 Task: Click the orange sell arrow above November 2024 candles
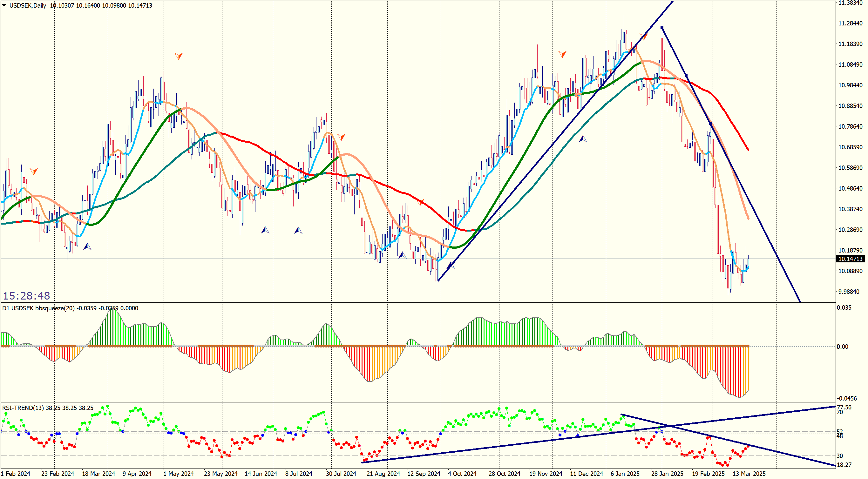coord(562,54)
